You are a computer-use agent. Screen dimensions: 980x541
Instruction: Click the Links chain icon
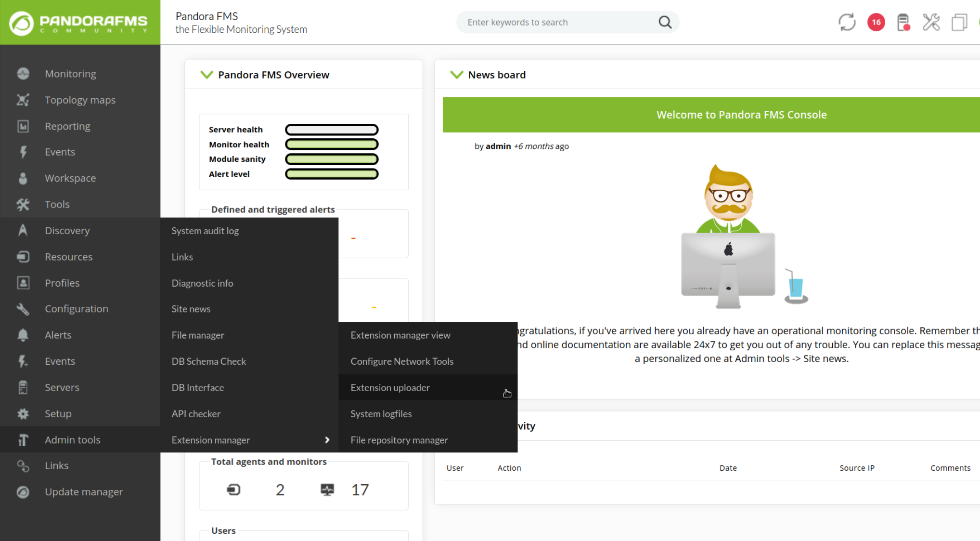coord(23,466)
